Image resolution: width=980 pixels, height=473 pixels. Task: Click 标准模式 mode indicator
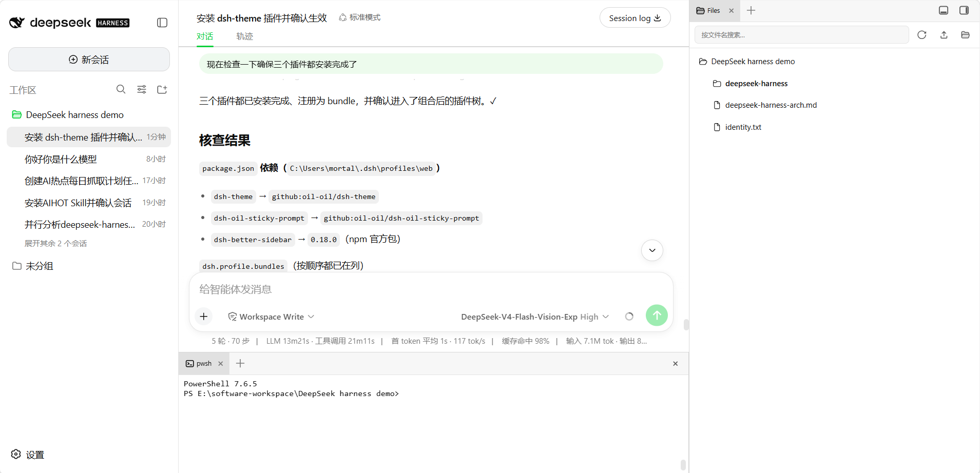pyautogui.click(x=359, y=17)
